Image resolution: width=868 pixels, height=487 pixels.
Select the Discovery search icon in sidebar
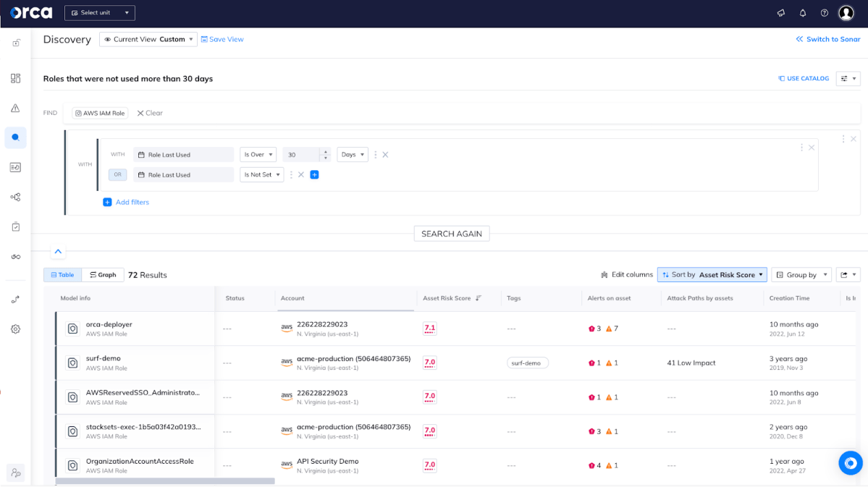(15, 137)
